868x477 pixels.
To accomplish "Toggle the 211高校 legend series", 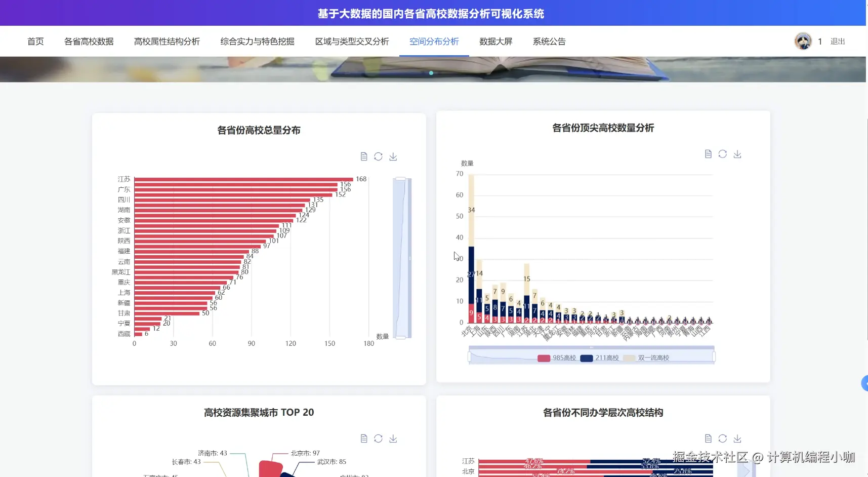I will point(599,357).
